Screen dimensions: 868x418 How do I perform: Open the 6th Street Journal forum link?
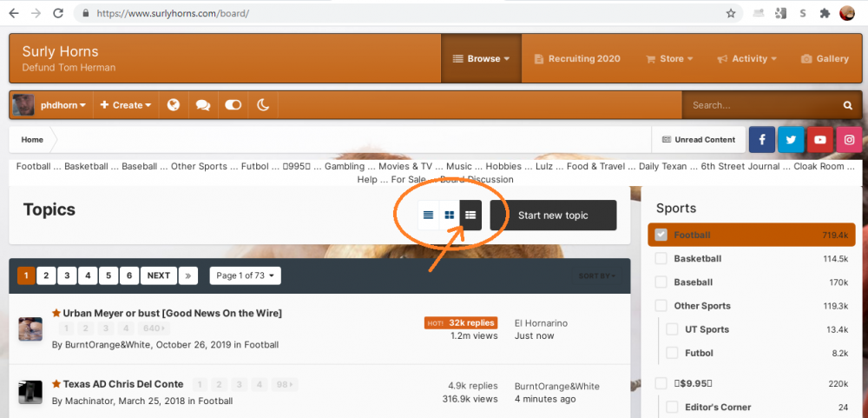[x=740, y=166]
